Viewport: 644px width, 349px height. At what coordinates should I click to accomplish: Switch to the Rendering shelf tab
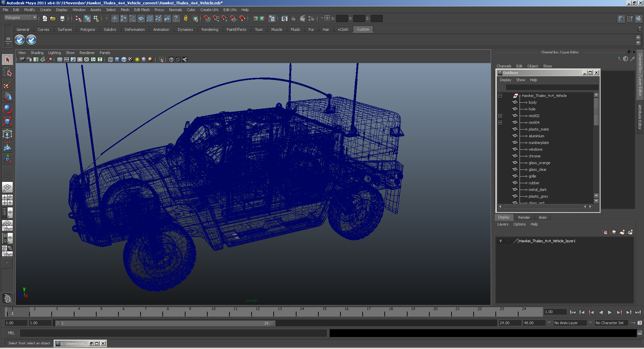(210, 30)
